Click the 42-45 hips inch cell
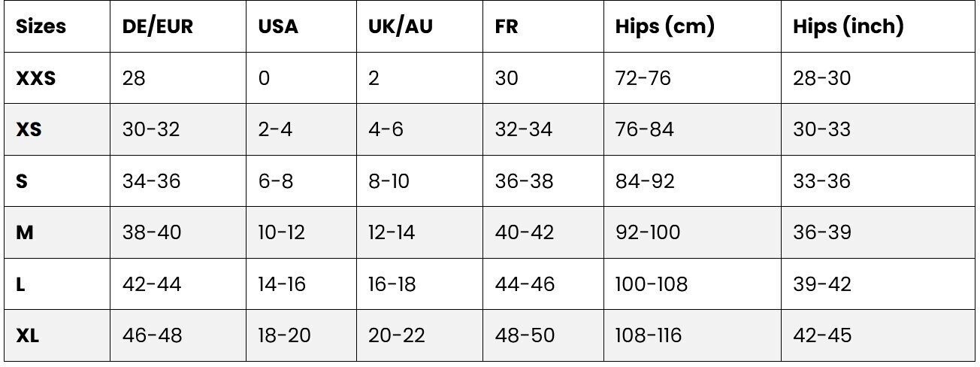 tap(822, 335)
